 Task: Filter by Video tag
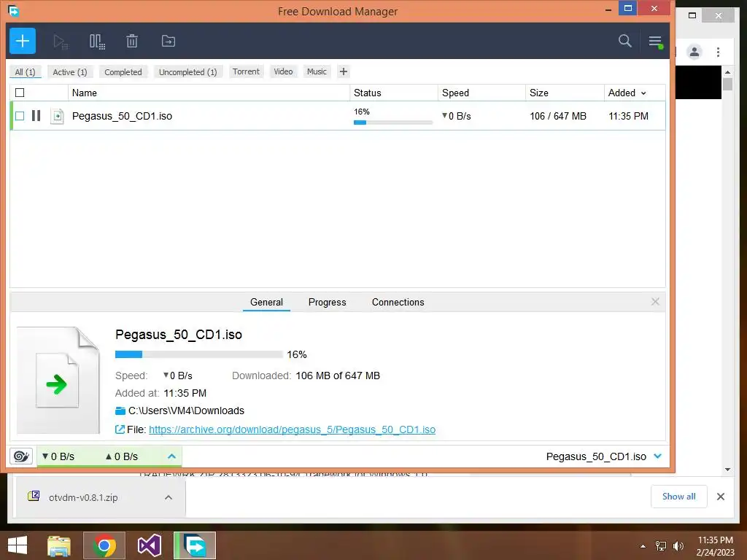point(283,71)
